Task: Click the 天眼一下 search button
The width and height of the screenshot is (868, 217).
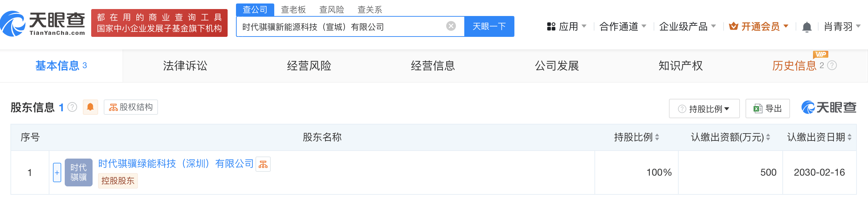Action: pos(489,26)
